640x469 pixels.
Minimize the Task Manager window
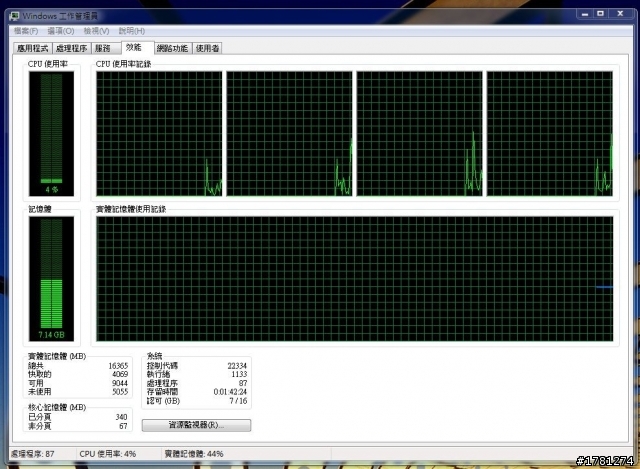[585, 14]
